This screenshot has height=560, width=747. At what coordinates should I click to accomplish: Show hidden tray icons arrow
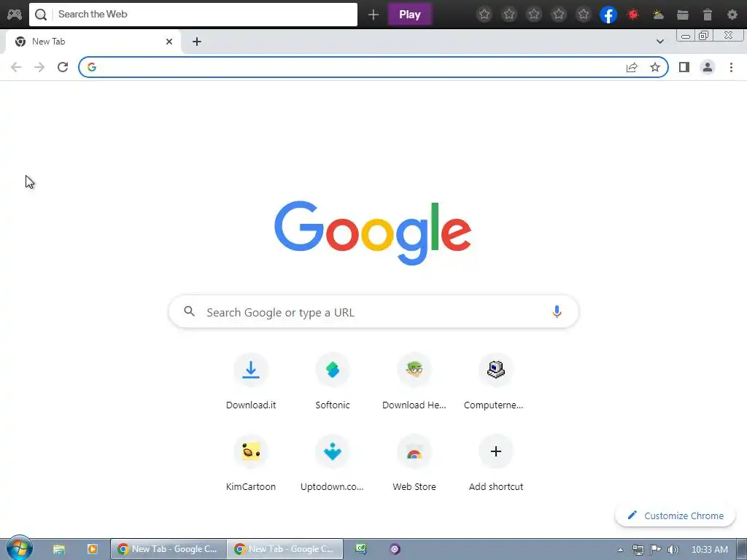[x=620, y=550]
